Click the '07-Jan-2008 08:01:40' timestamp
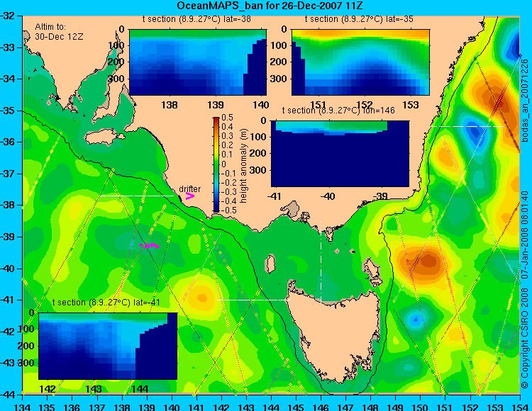The image size is (532, 411). [x=525, y=235]
